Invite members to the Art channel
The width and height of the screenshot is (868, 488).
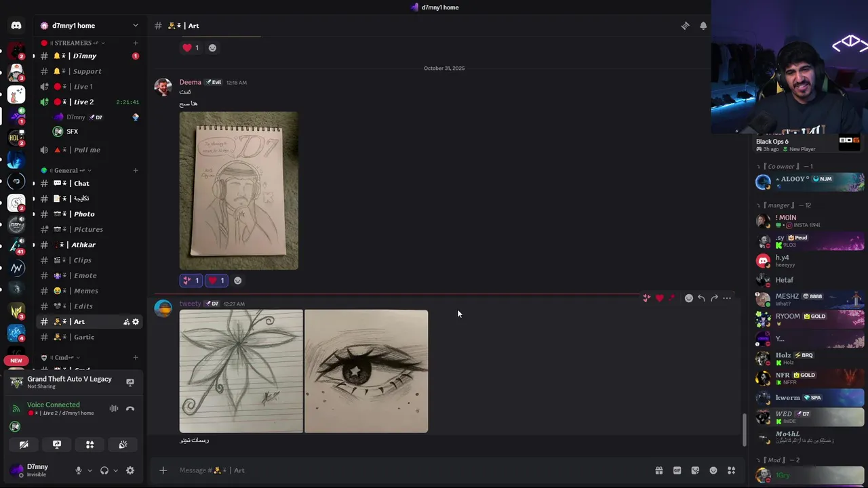coord(126,322)
